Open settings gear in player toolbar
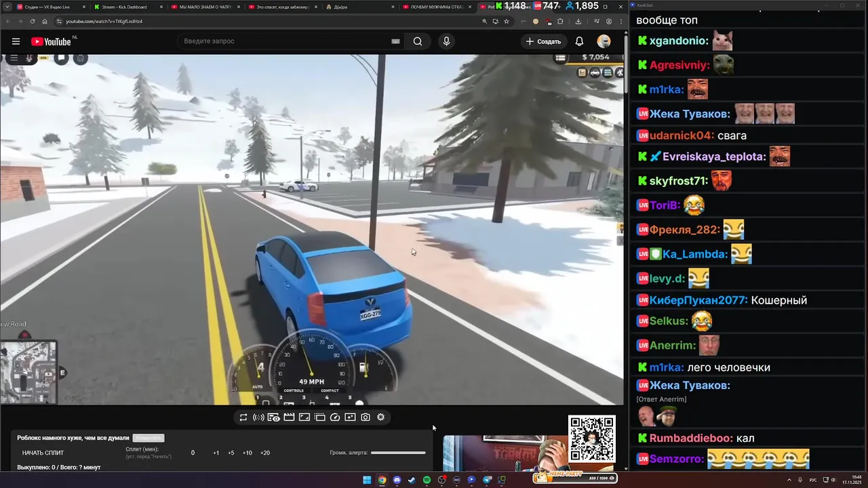Image resolution: width=868 pixels, height=488 pixels. (380, 418)
